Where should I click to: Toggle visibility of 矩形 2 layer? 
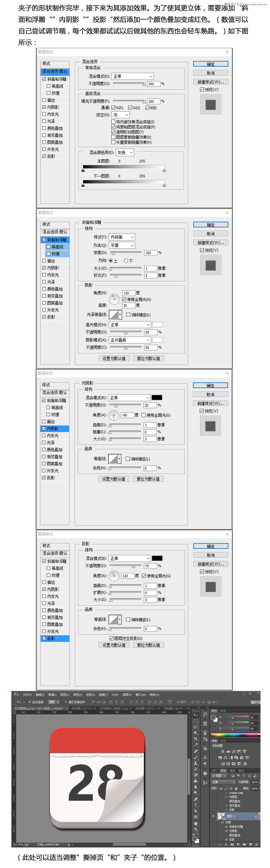tap(213, 816)
